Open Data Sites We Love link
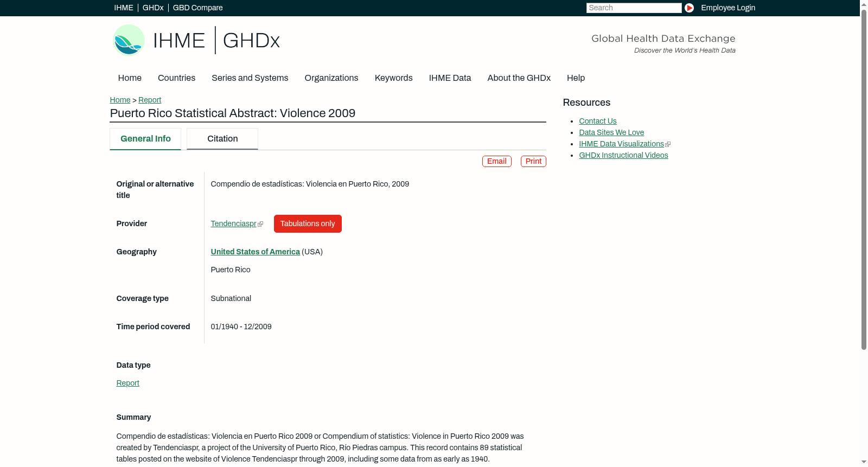The width and height of the screenshot is (868, 467). (x=611, y=133)
